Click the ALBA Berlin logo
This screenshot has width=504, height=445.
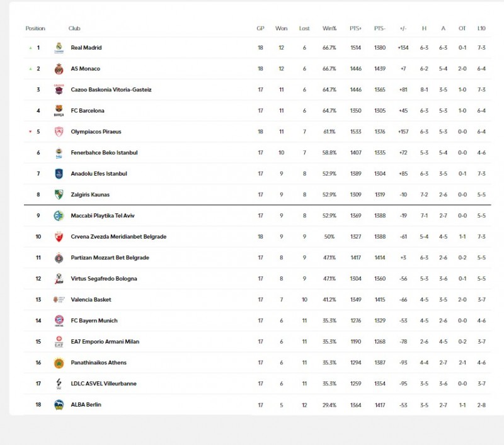59,405
